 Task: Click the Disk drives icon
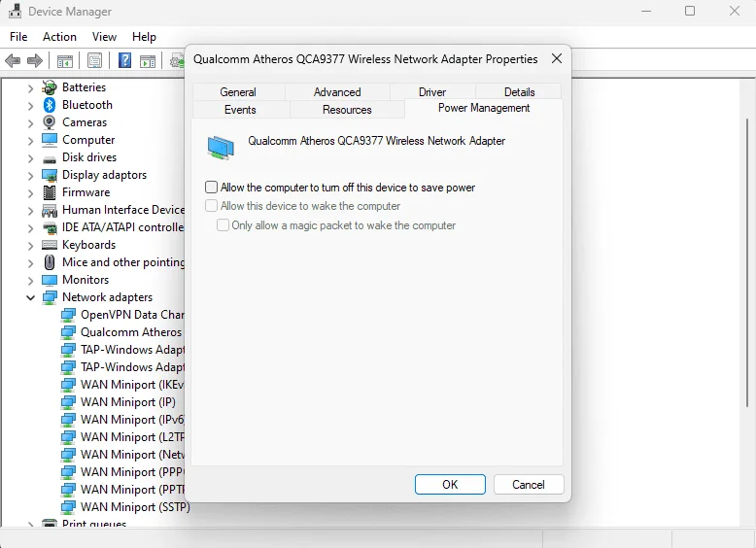pyautogui.click(x=50, y=159)
